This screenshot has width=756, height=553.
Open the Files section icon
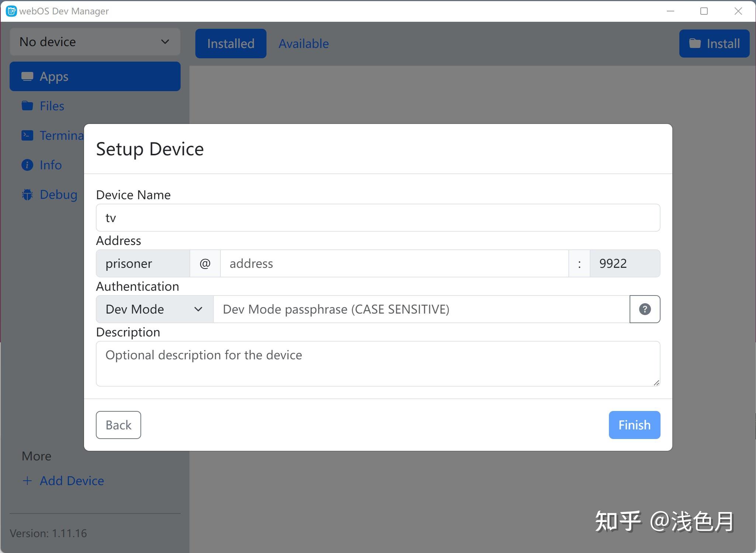click(x=27, y=106)
